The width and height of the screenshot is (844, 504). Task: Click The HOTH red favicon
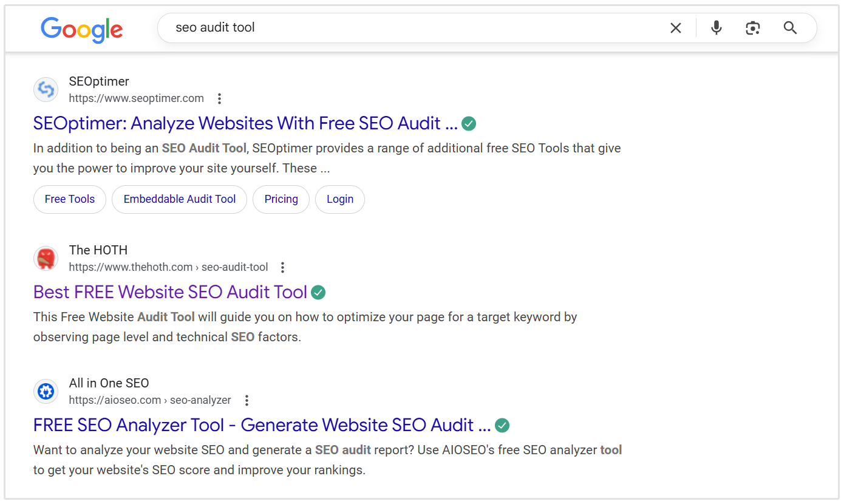pyautogui.click(x=46, y=258)
